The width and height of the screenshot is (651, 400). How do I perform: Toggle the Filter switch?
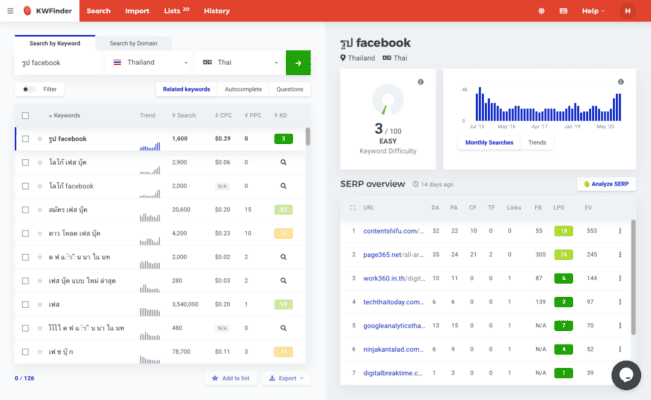[x=28, y=89]
